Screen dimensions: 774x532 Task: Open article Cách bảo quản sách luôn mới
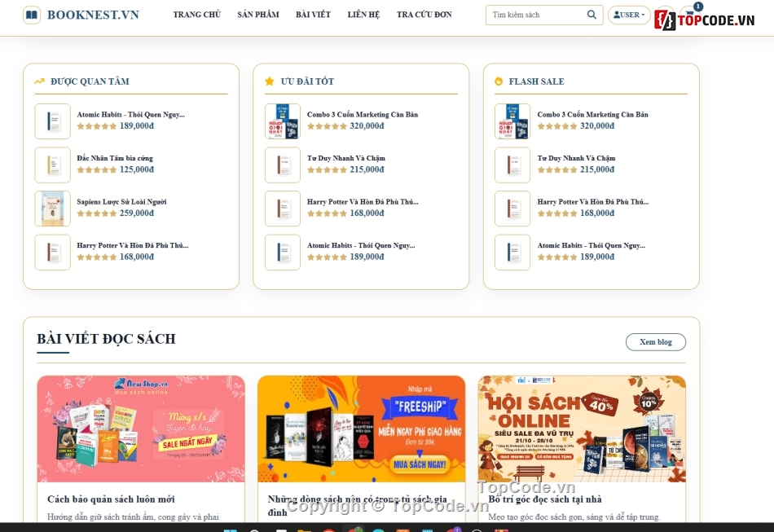coord(111,499)
